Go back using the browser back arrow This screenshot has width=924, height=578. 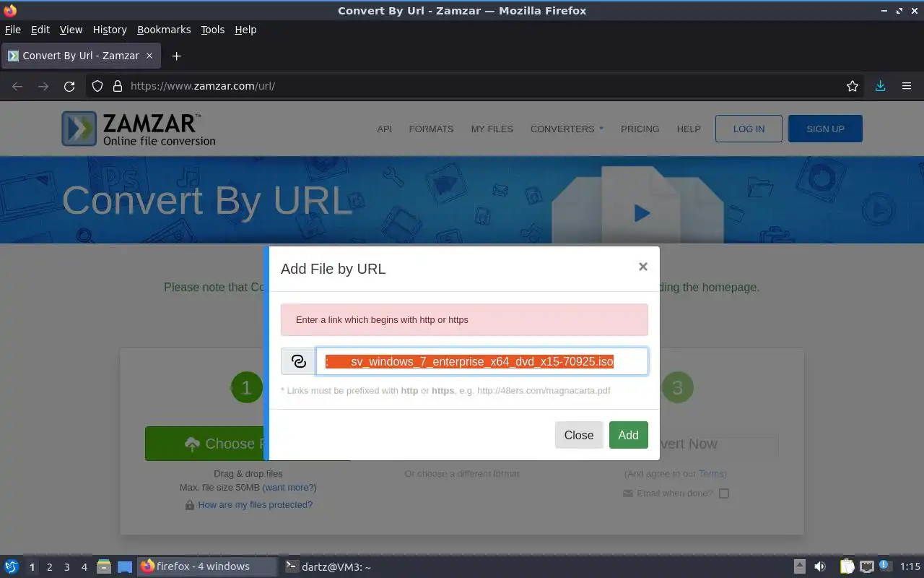(x=17, y=86)
